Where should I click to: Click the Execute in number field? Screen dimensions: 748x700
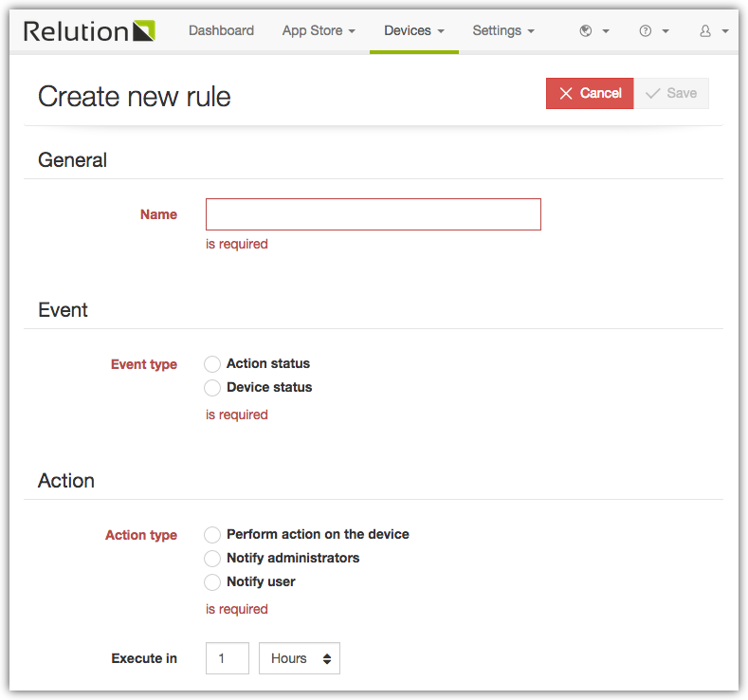click(228, 658)
